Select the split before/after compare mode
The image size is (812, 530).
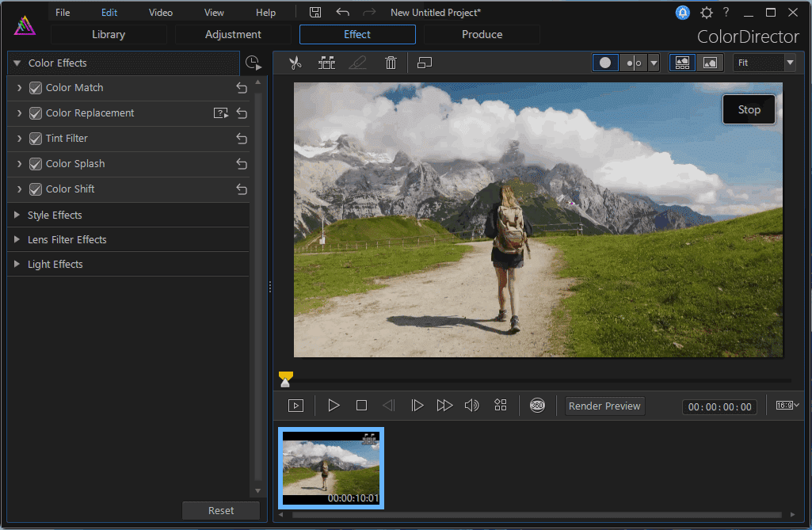(x=634, y=63)
